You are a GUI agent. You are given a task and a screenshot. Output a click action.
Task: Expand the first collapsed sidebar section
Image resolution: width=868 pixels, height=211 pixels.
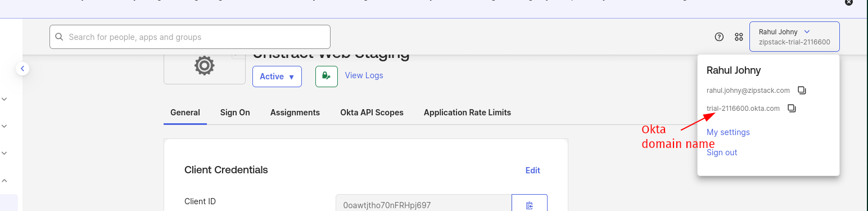click(4, 99)
